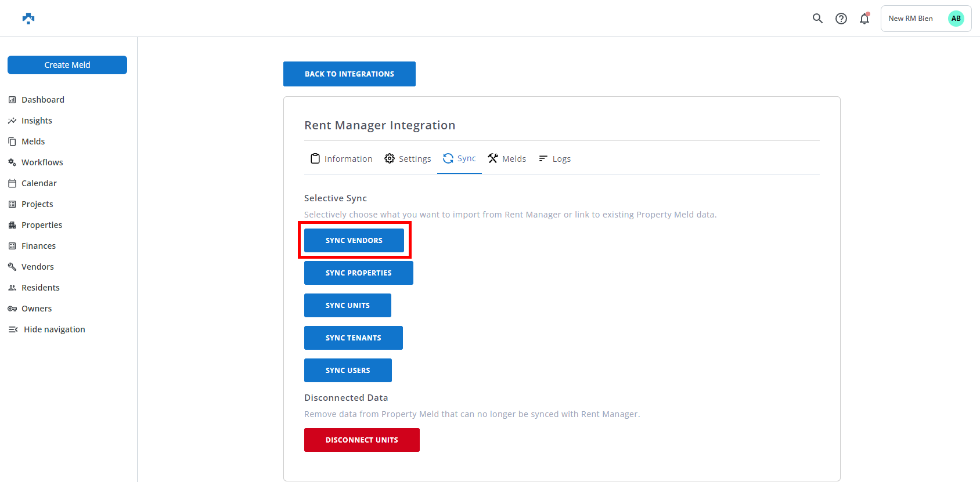The height and width of the screenshot is (482, 980).
Task: Open notifications bell icon
Action: (x=864, y=19)
